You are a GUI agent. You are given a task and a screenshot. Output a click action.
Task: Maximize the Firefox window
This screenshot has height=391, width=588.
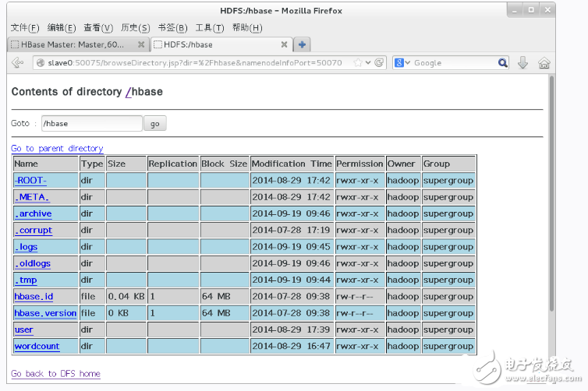coord(531,10)
